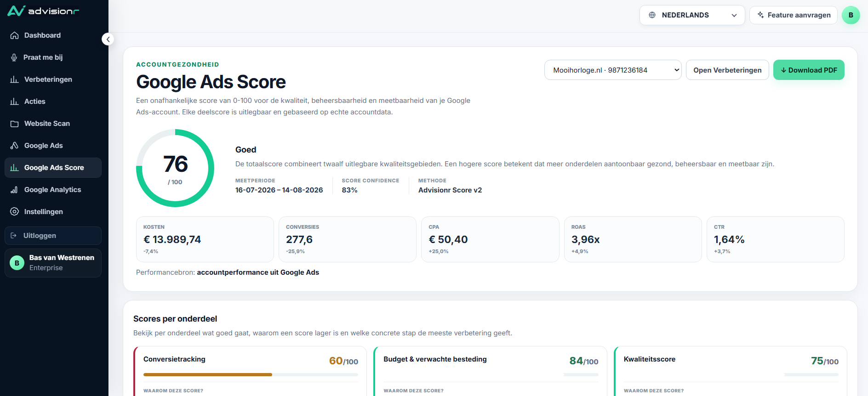Click the 75/100 score value

825,361
